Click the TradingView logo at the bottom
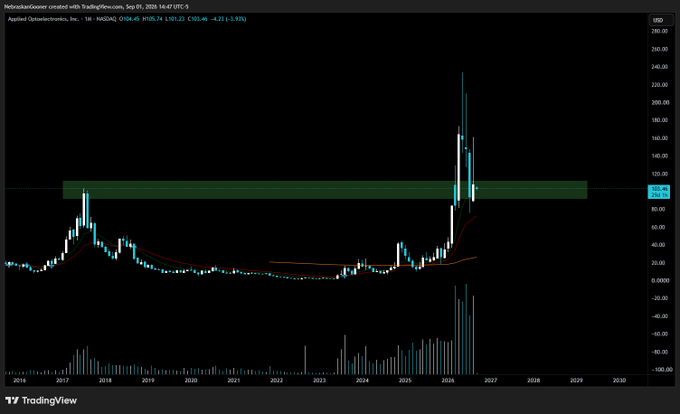680x414 pixels. click(x=41, y=401)
